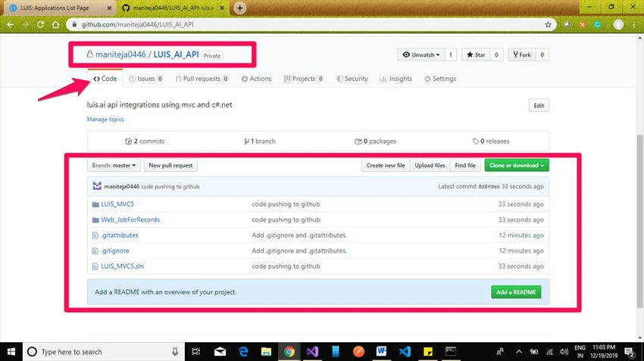Image resolution: width=644 pixels, height=361 pixels.
Task: Click the red extension icon in toolbar
Action: pyautogui.click(x=582, y=25)
